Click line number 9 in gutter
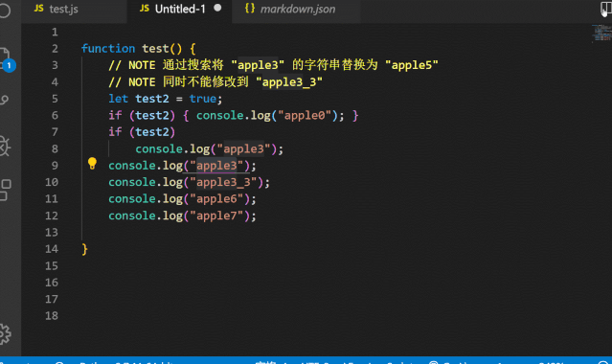Screen dimensions: 612x364 pyautogui.click(x=55, y=166)
